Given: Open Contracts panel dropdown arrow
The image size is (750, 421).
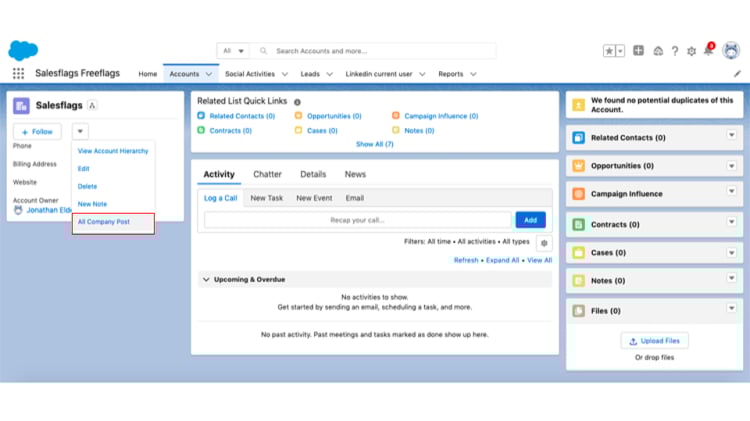Looking at the screenshot, I should pyautogui.click(x=731, y=222).
